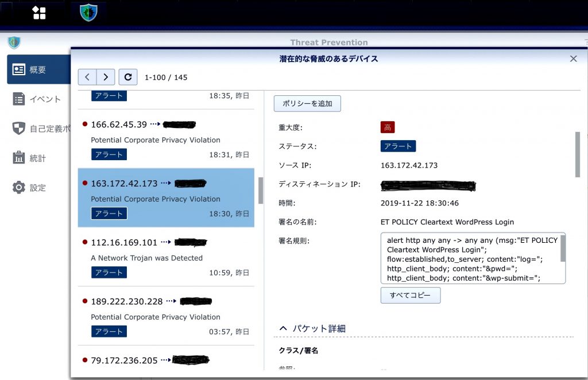Click the timestamp 2019-11-22 18:30:46
Viewport: 588px width, 380px height.
coord(419,203)
